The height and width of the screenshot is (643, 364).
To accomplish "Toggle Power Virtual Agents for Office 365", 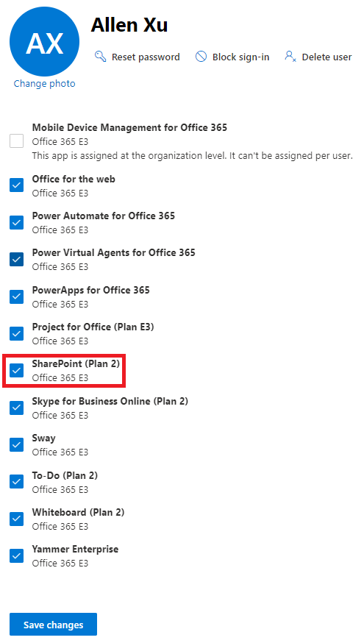I will pos(16,259).
